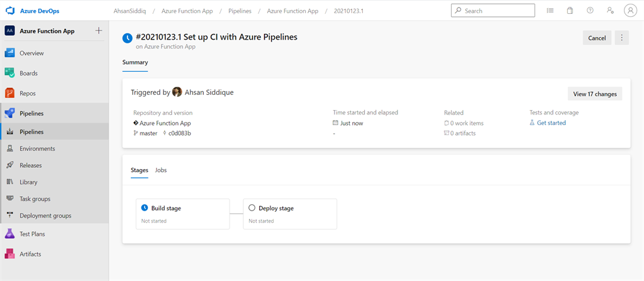The image size is (644, 281).
Task: Follow the Get started link
Action: coord(551,123)
